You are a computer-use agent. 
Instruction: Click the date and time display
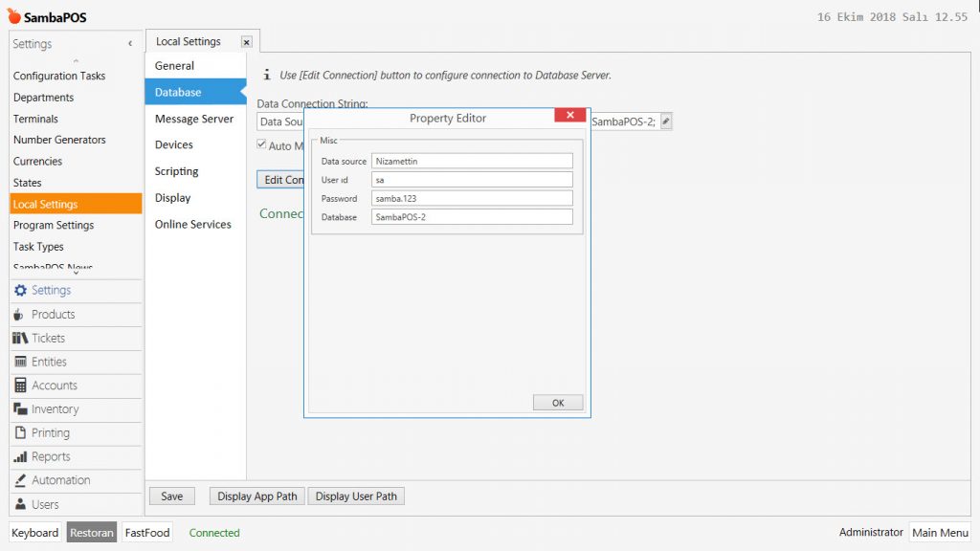(892, 17)
